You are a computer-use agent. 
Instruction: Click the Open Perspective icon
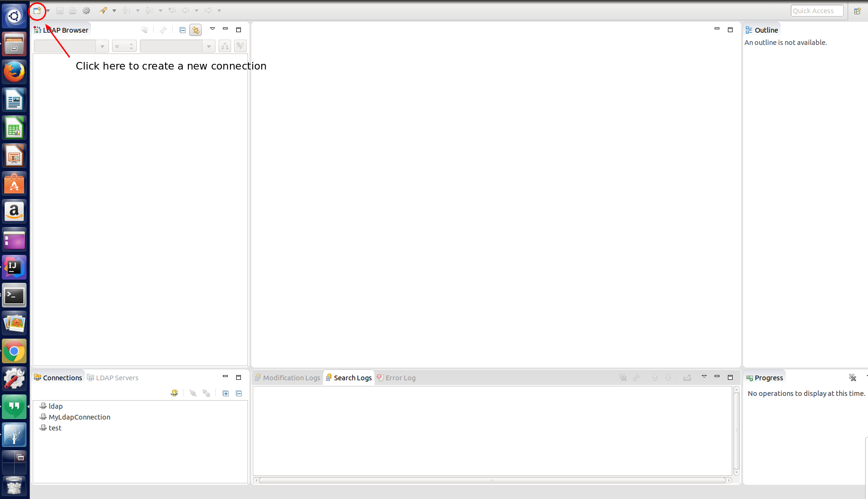(857, 11)
